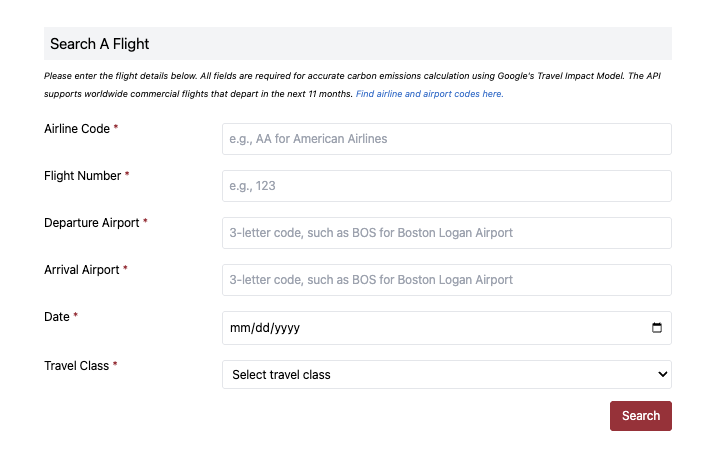715x475 pixels.
Task: Activate the Arrival Airport input field
Action: point(446,280)
